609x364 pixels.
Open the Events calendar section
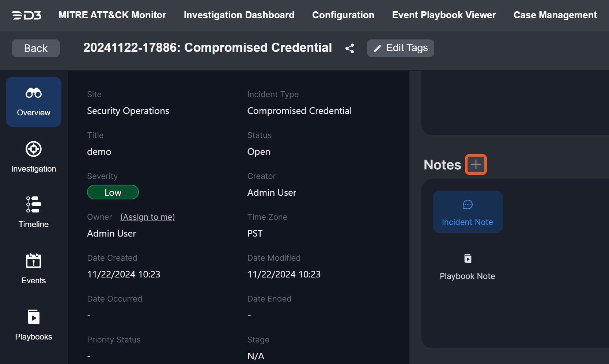point(34,268)
